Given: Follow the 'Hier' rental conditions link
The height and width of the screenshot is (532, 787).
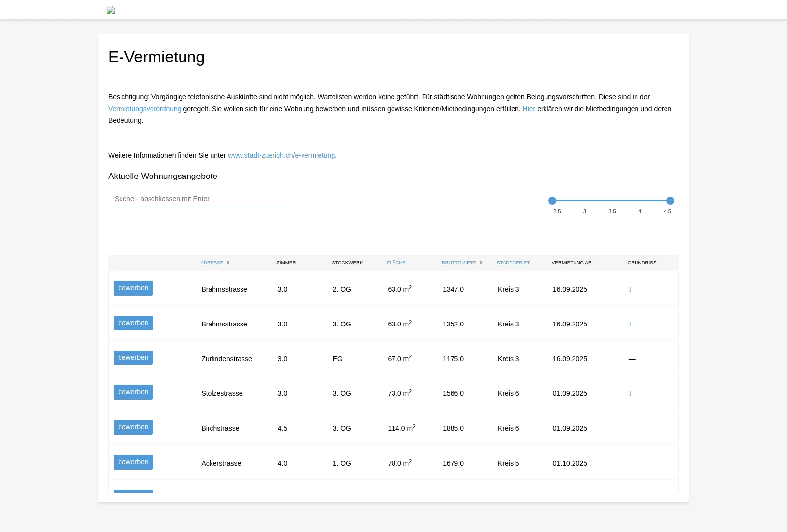Looking at the screenshot, I should (x=529, y=109).
